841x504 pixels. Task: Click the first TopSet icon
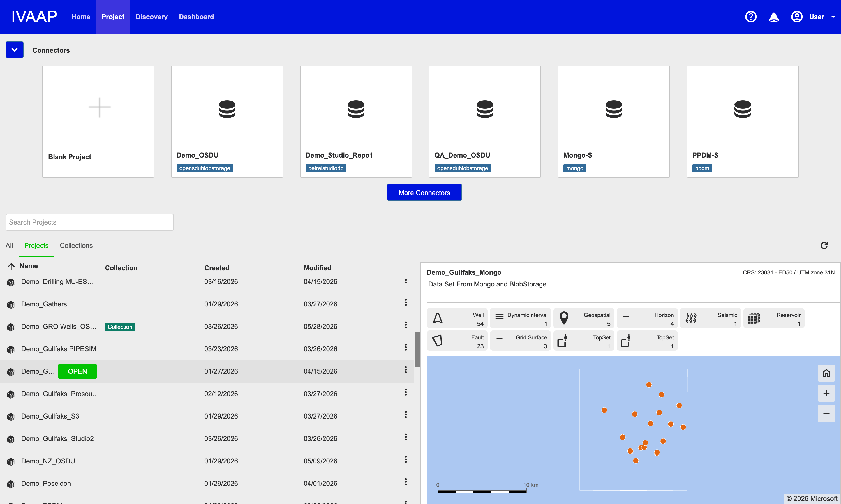click(562, 341)
